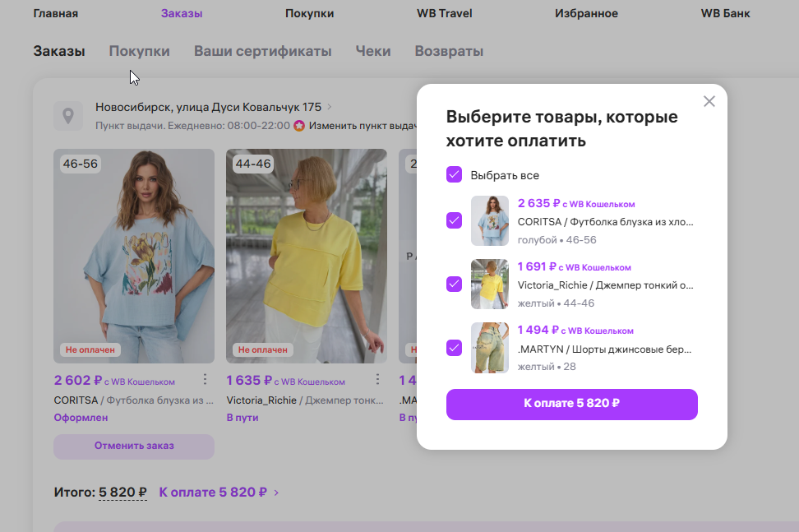This screenshot has height=532, width=799.
Task: Toggle Выбрать все checkbox
Action: click(454, 174)
